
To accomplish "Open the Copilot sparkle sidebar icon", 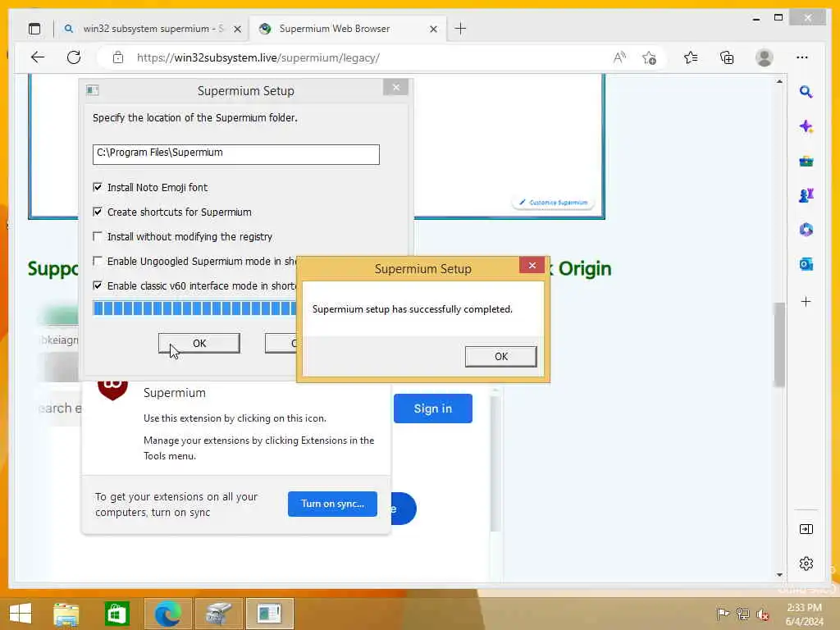I will (806, 127).
